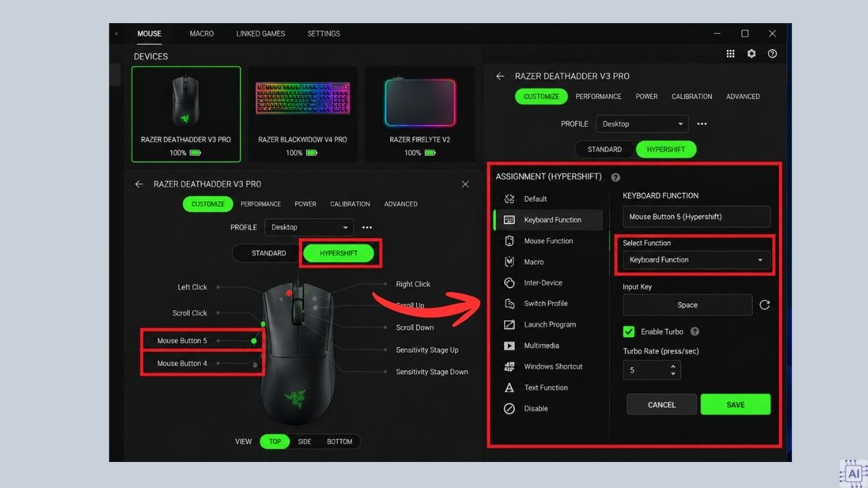Select the Macro assignment icon
This screenshot has height=488, width=868.
click(509, 262)
